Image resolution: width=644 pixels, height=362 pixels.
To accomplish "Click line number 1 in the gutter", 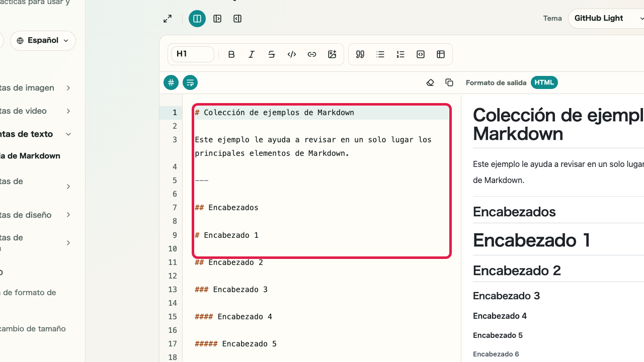I will click(175, 113).
